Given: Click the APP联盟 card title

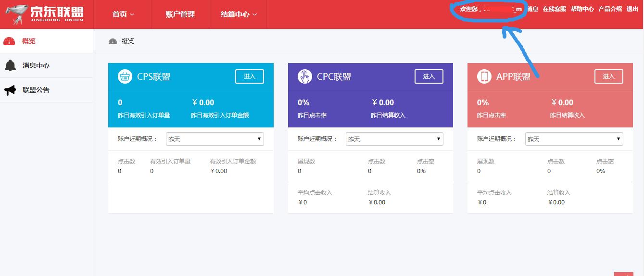Looking at the screenshot, I should [513, 76].
